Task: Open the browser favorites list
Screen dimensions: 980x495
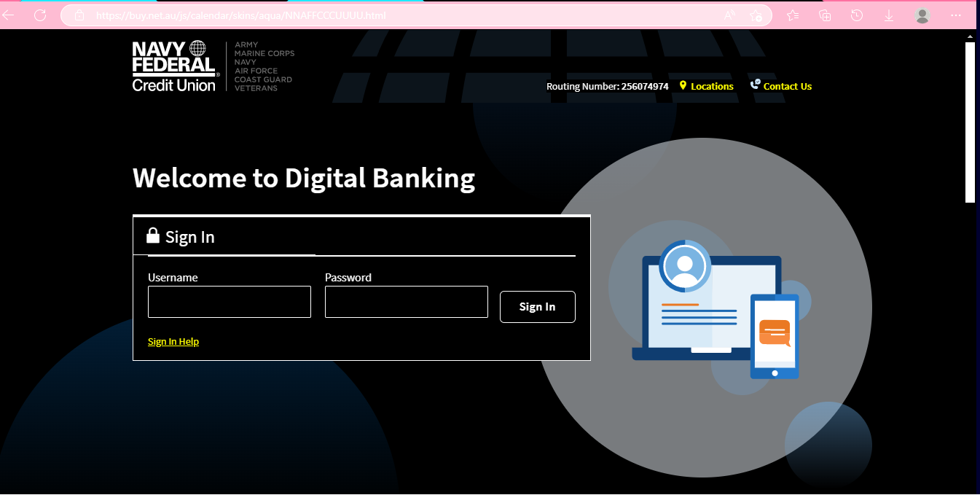Action: coord(793,15)
